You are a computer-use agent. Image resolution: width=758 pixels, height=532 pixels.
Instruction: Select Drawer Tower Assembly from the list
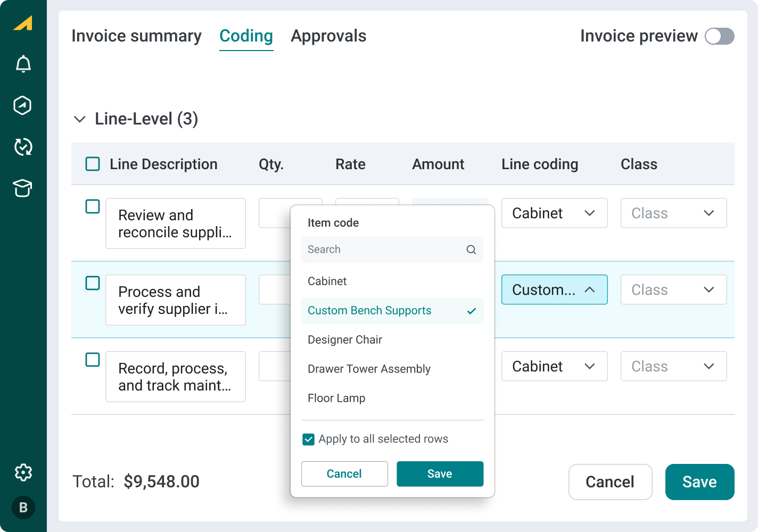coord(369,369)
